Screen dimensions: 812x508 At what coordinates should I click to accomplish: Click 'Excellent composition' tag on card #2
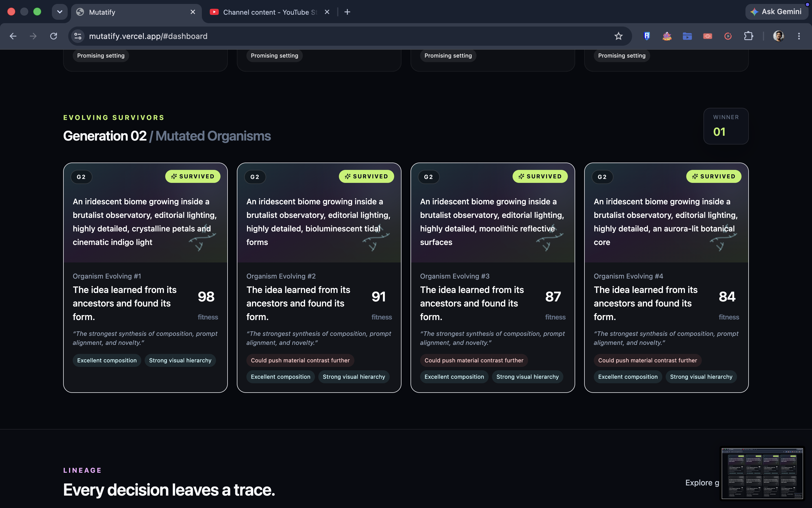281,377
